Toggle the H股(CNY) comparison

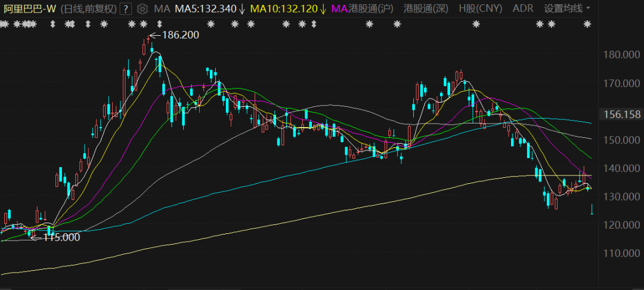[x=480, y=9]
